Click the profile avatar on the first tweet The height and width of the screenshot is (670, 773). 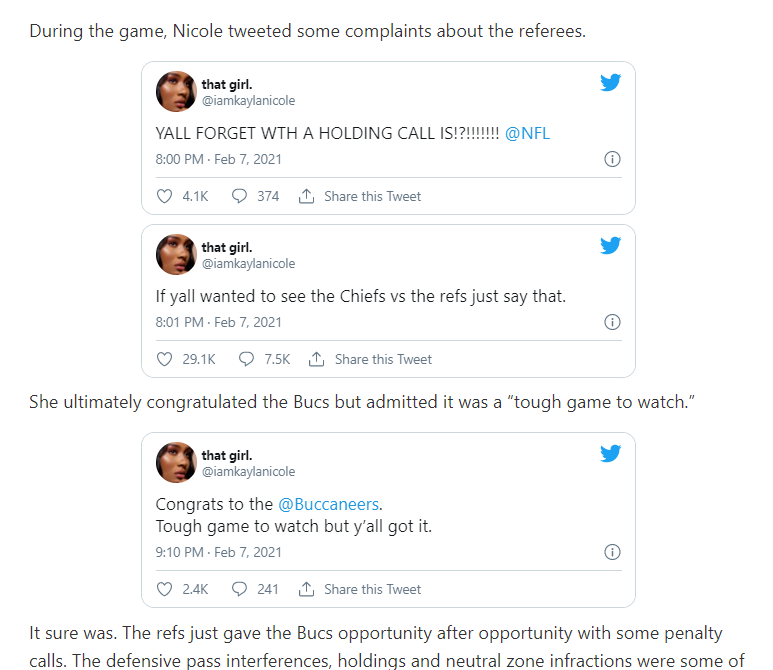point(176,92)
